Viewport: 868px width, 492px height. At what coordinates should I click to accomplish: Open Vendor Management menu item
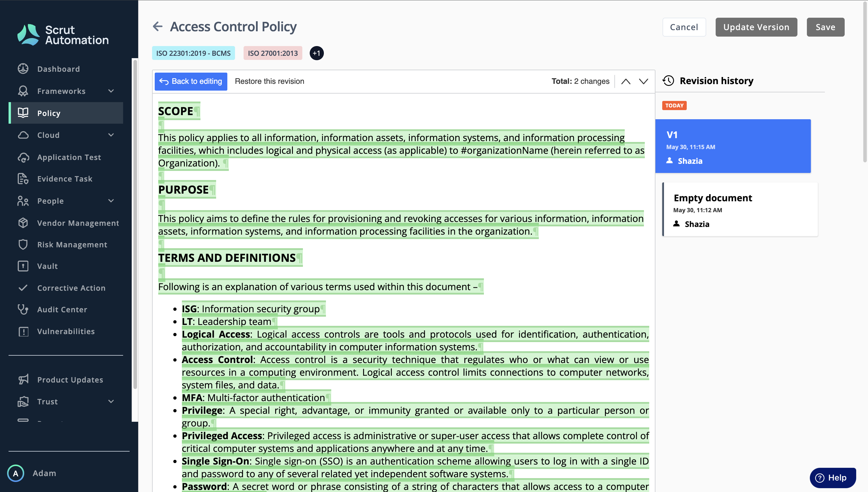(66, 223)
